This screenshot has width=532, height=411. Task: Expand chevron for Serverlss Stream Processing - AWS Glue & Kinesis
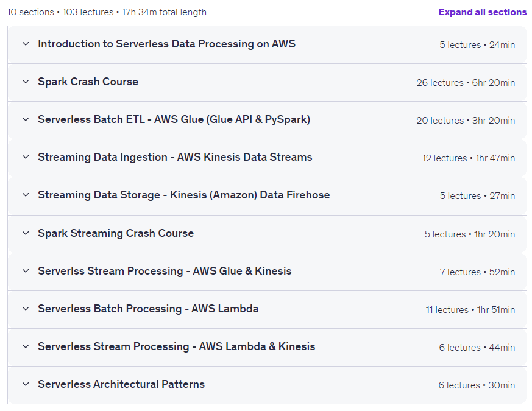click(x=26, y=270)
